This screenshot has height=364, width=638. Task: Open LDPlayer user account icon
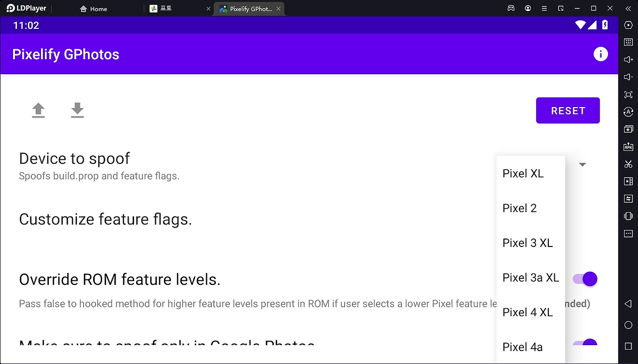(x=528, y=8)
